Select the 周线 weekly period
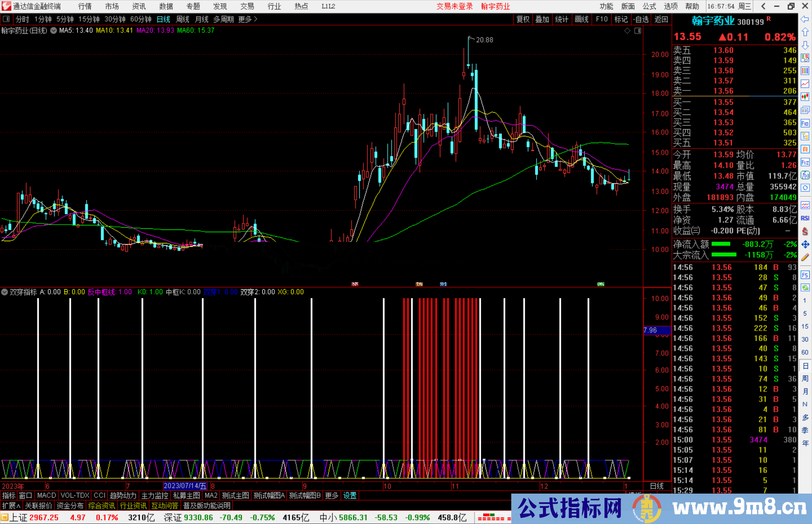 pyautogui.click(x=183, y=19)
